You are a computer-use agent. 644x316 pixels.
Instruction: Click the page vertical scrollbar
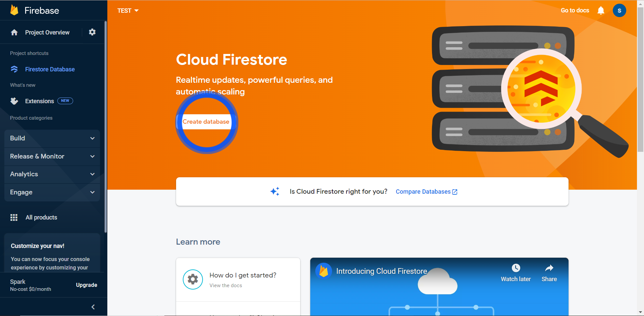pos(640,80)
